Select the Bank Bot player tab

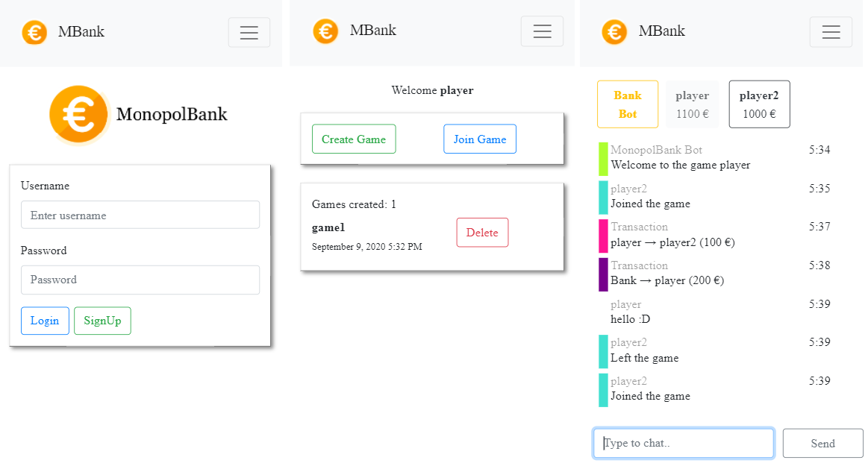click(x=628, y=104)
